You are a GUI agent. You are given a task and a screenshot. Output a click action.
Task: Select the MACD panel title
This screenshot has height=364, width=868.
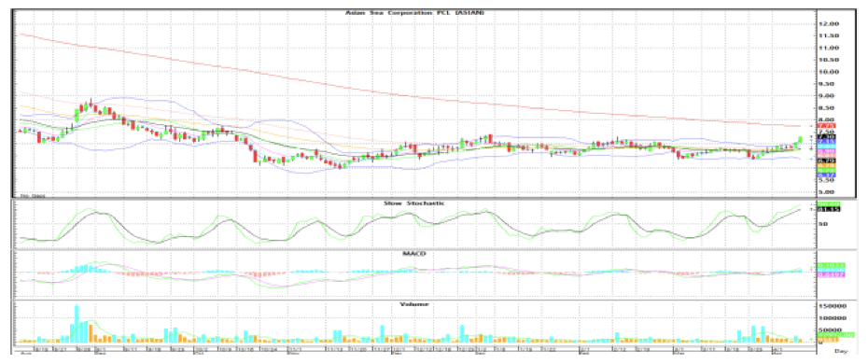(414, 253)
